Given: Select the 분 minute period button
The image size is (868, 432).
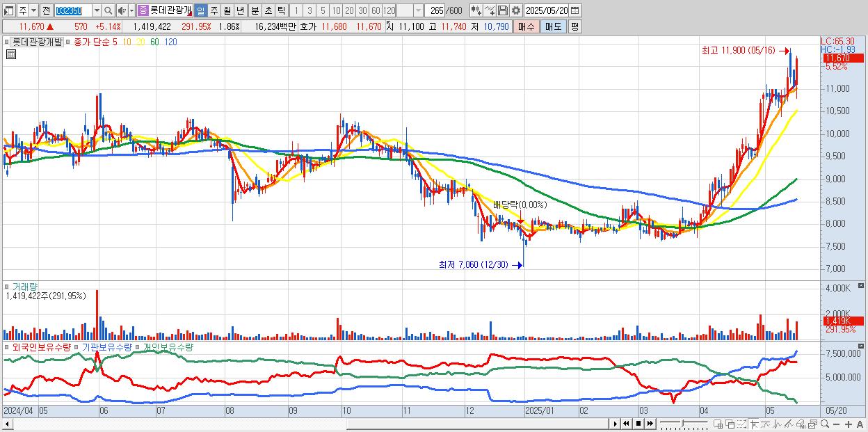Looking at the screenshot, I should 255,10.
